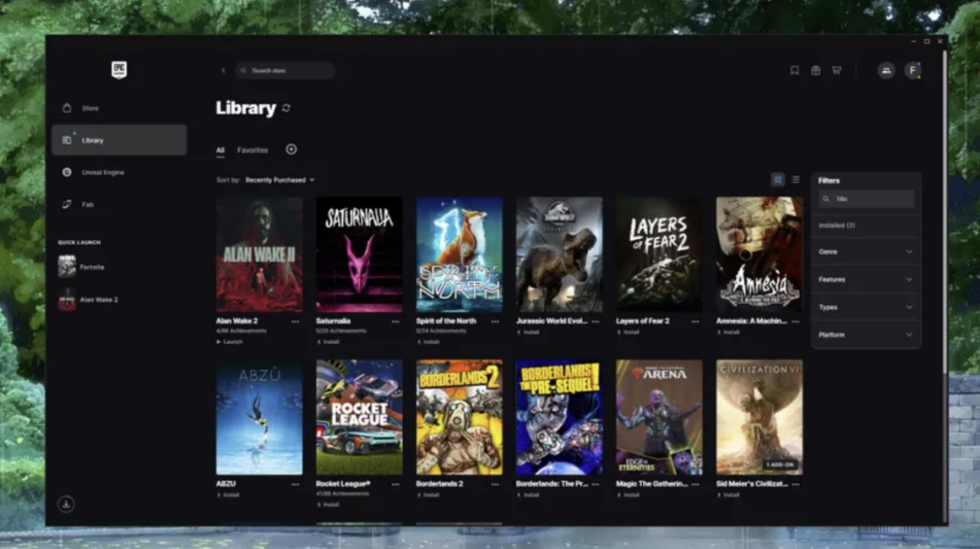Screen dimensions: 980x549
Task: Open more options for Rocket League
Action: 395,484
